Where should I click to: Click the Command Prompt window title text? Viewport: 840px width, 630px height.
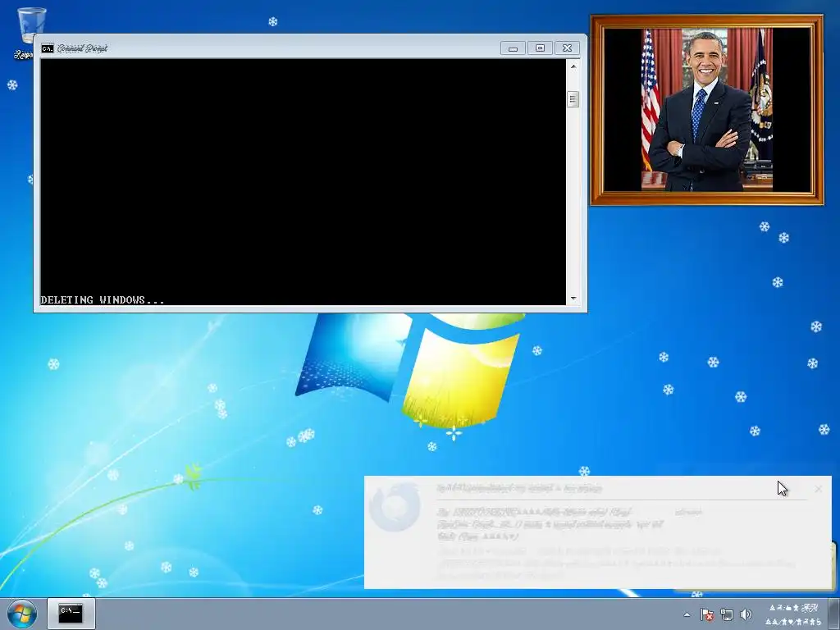click(82, 48)
